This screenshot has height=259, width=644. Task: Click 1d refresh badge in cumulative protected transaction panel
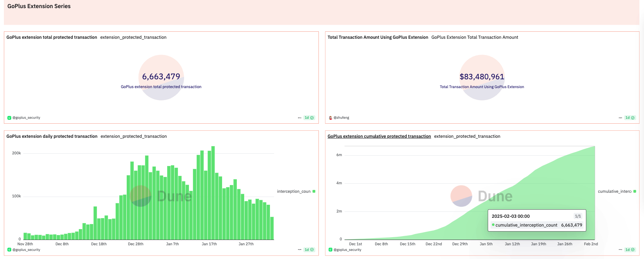pos(630,250)
